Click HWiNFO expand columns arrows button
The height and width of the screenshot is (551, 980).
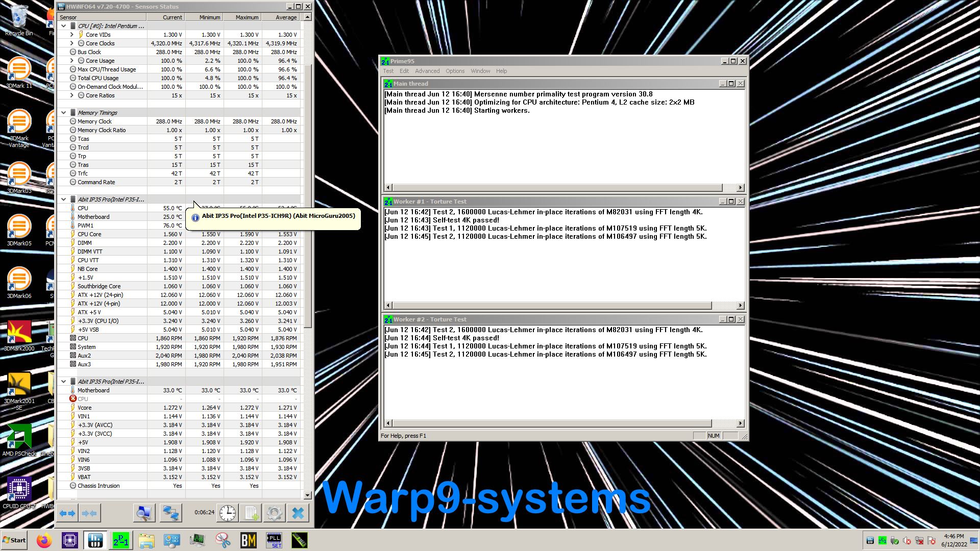pos(67,513)
